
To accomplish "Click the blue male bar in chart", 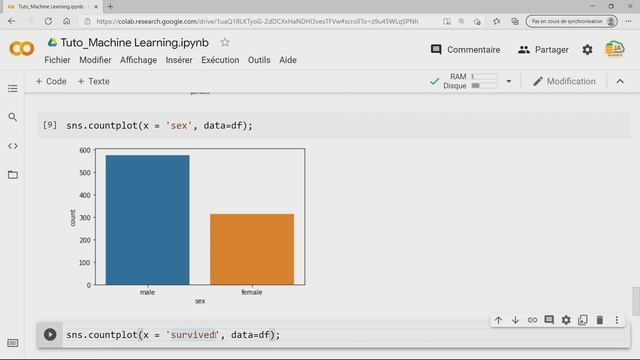I will pos(147,220).
